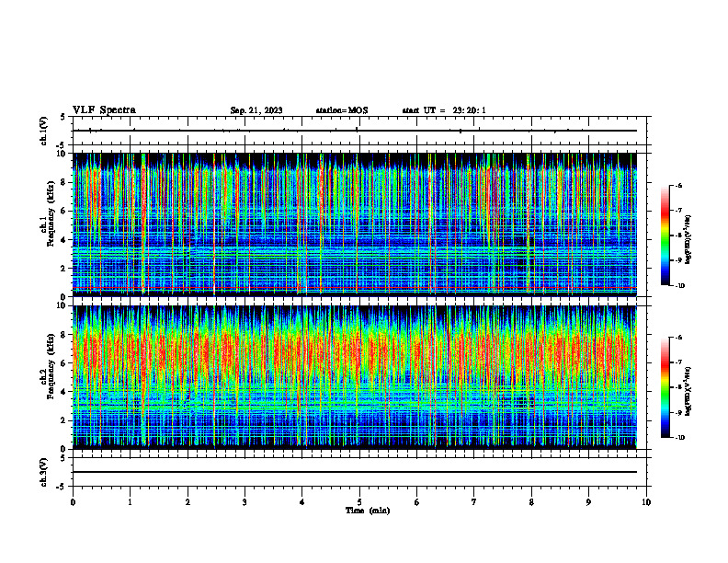
Task: Click the "4" kHz tick of ch.2
Action: click(x=64, y=392)
